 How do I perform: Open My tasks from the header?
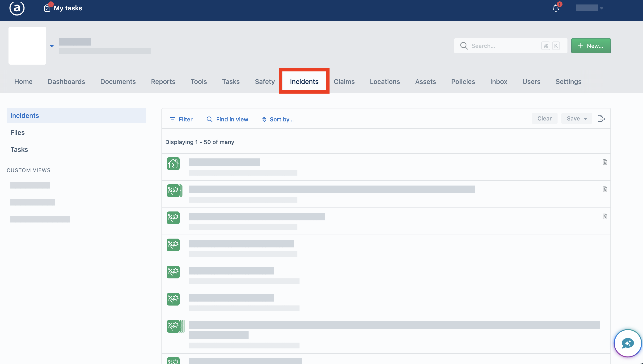(x=63, y=8)
